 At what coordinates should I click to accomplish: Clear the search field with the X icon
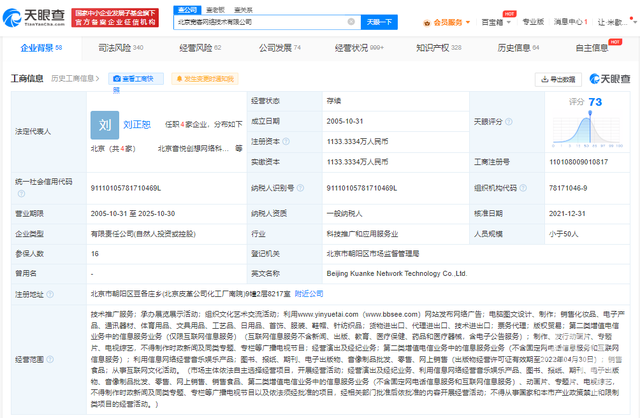coord(350,21)
